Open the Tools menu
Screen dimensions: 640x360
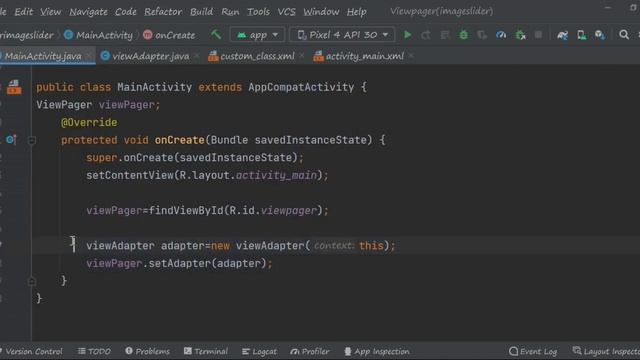[x=258, y=12]
